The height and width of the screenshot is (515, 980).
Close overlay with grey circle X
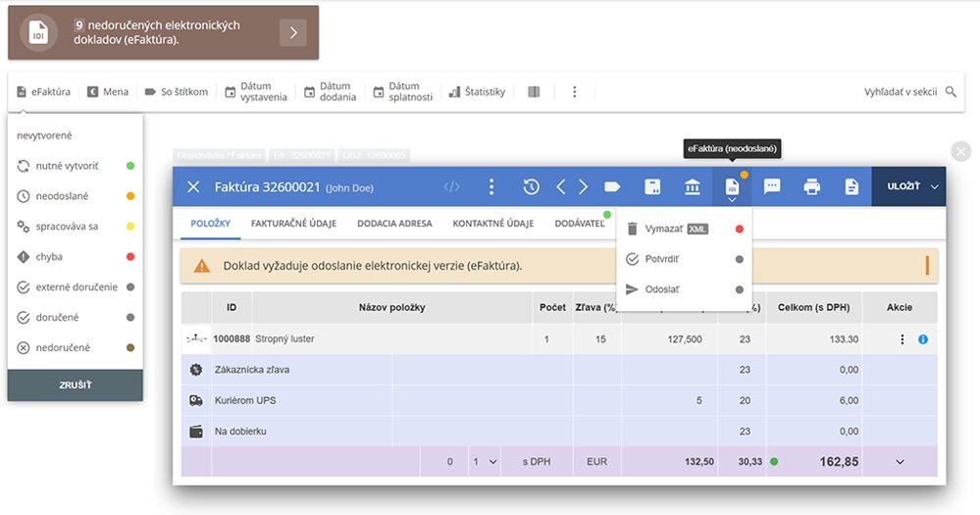(x=960, y=151)
